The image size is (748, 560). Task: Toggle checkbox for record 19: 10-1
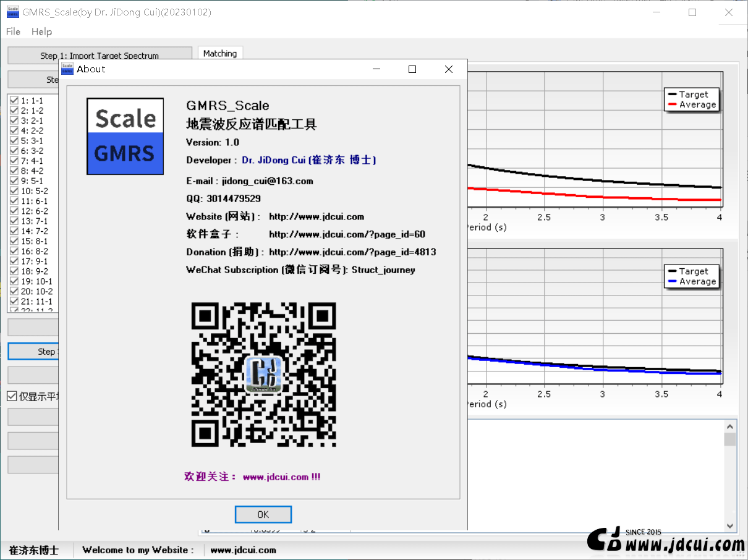click(x=14, y=281)
